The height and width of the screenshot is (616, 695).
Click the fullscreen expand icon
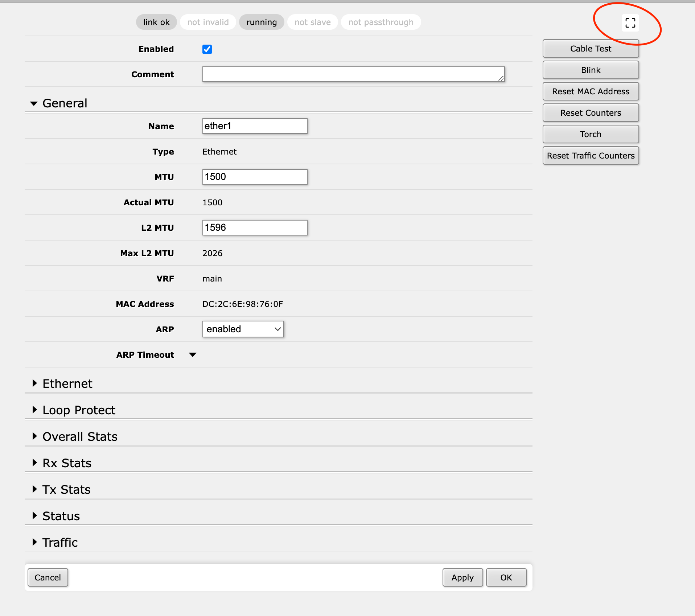[x=630, y=22]
